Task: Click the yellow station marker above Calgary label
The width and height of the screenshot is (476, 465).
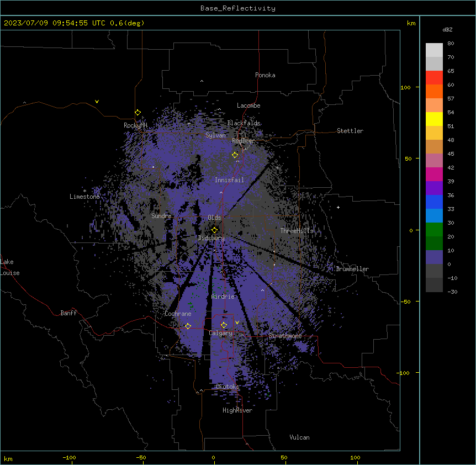Action: pos(224,325)
